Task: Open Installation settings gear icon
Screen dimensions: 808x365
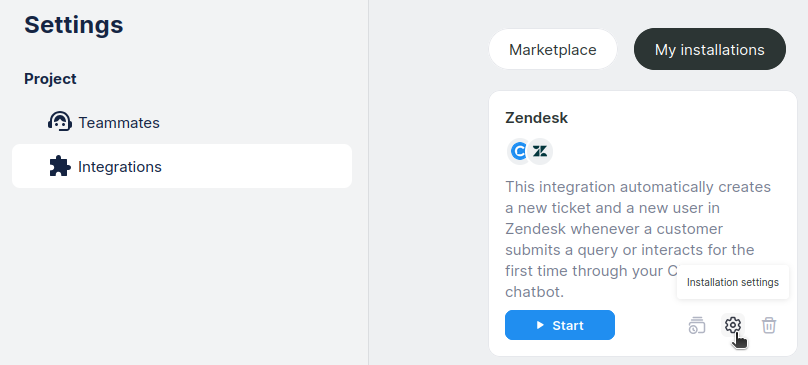Action: point(732,325)
